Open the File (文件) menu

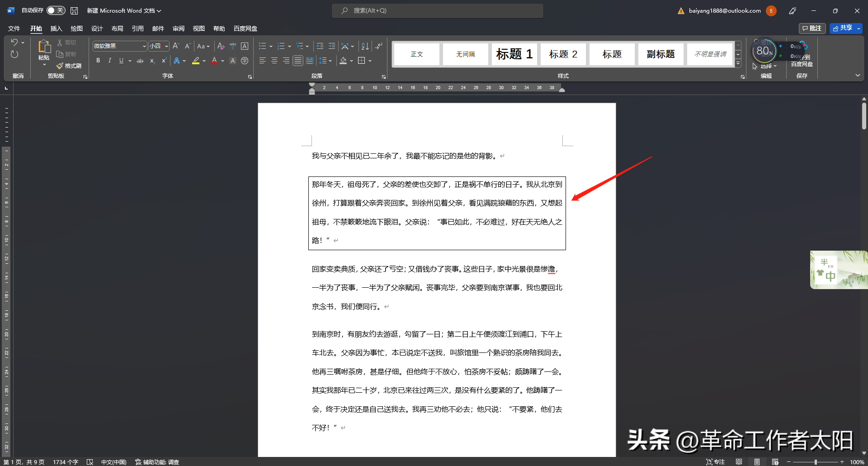click(14, 29)
